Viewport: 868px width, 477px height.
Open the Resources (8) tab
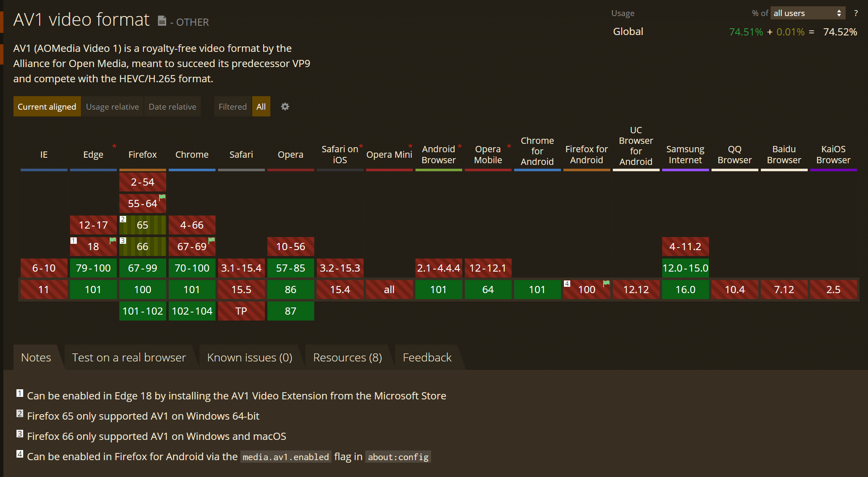[348, 358]
